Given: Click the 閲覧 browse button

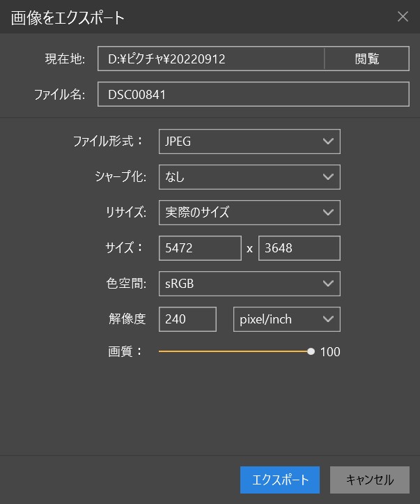Looking at the screenshot, I should point(366,59).
